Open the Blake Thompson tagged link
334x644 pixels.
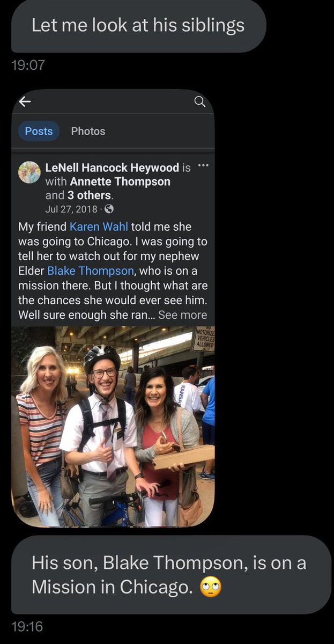[90, 271]
